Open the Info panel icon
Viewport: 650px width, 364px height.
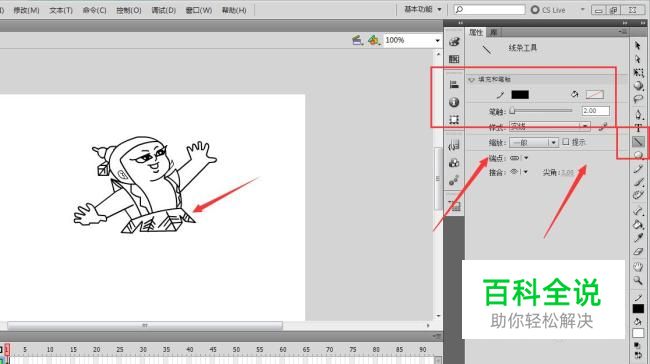454,102
